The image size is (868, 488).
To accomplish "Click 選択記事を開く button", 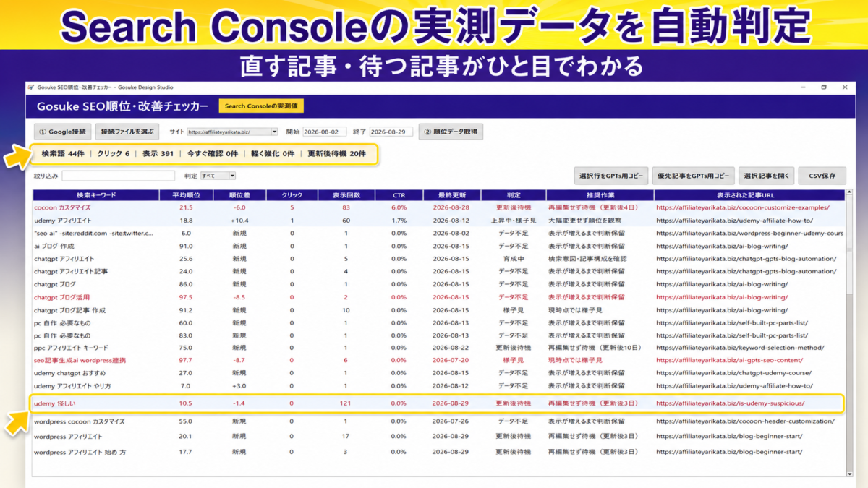I will coord(767,176).
